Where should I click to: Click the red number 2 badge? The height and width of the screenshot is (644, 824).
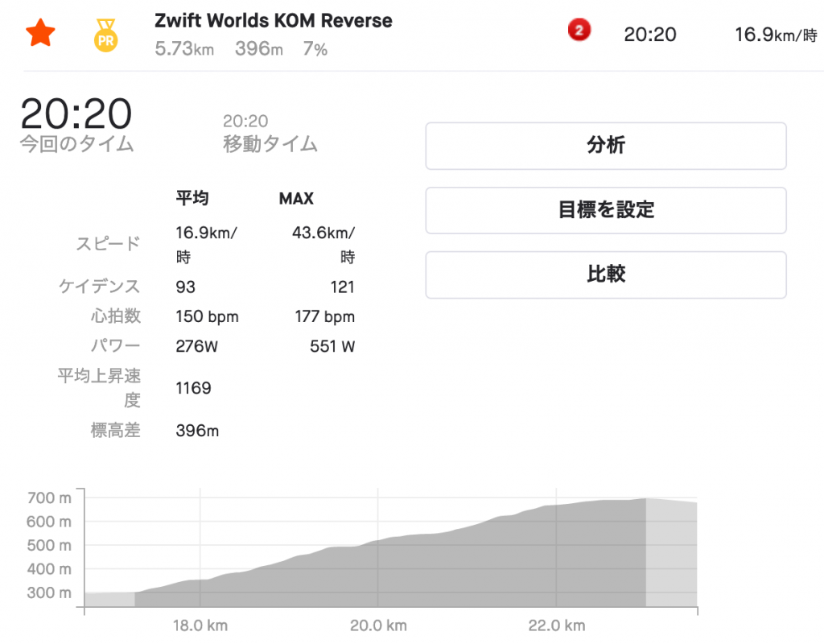point(579,31)
